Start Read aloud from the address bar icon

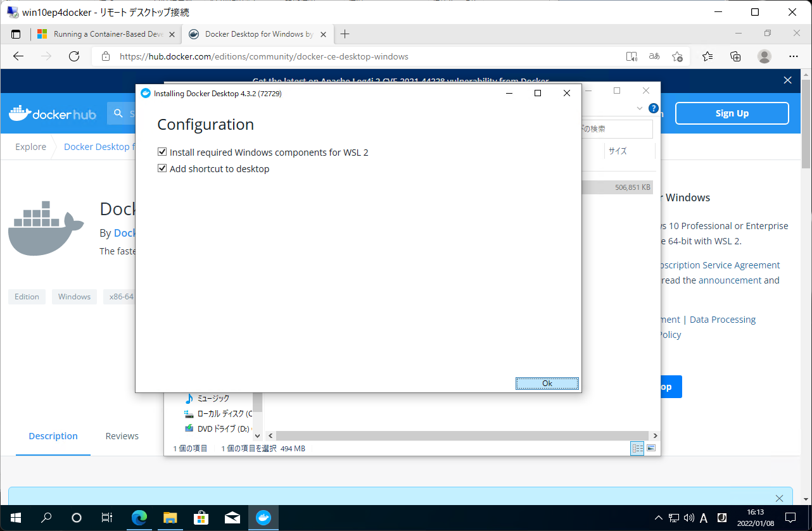[631, 56]
